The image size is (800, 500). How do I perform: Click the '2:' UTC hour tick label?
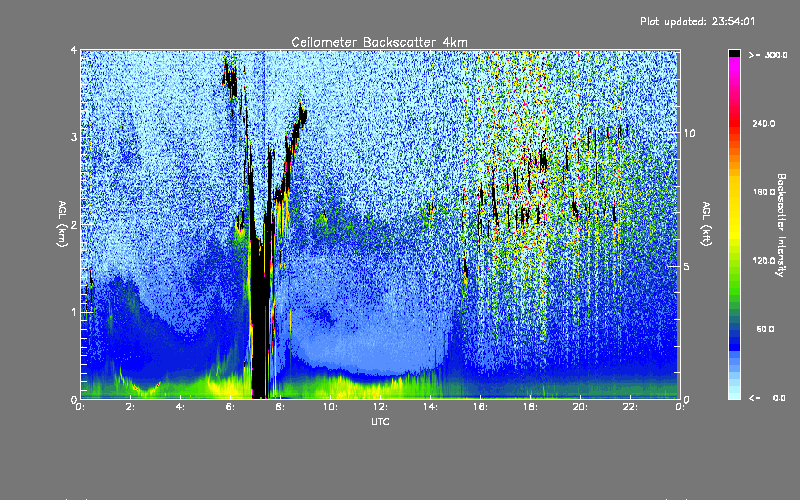131,407
